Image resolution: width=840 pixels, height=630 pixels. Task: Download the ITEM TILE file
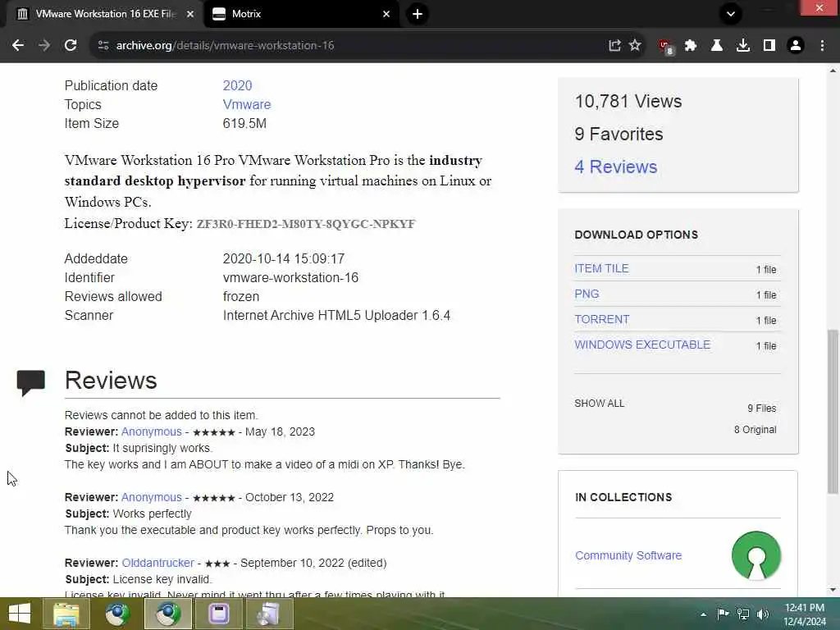click(601, 268)
